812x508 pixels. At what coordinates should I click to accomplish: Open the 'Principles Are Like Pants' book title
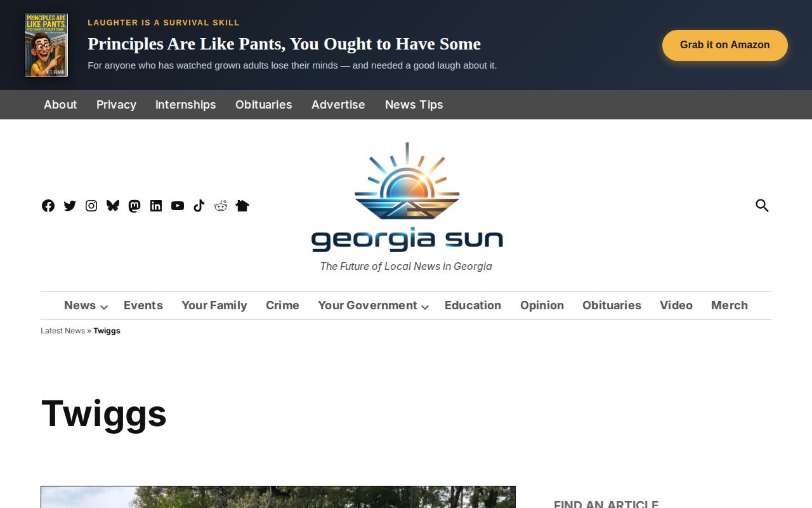tap(284, 44)
